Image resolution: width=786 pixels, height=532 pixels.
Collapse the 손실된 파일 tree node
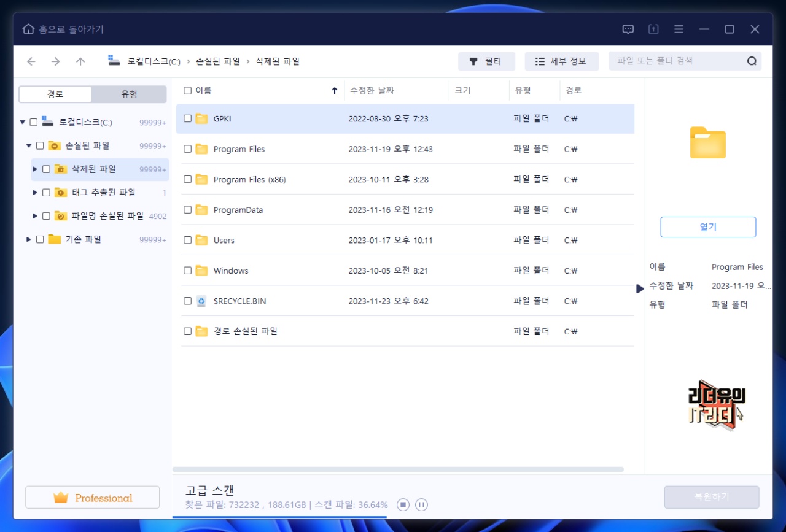(x=29, y=145)
